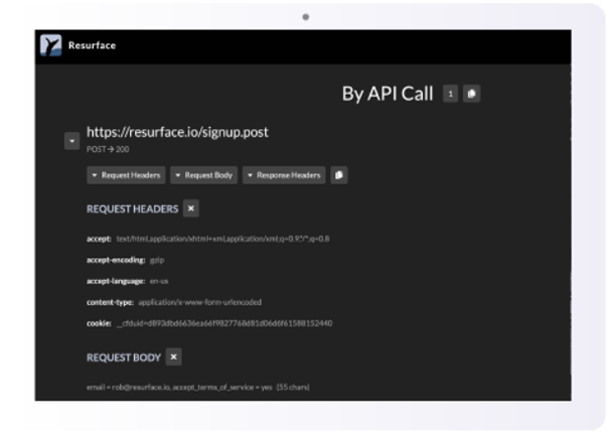Screen dimensions: 612x433
Task: Select the accept-encoding gzip value
Action: click(x=157, y=260)
